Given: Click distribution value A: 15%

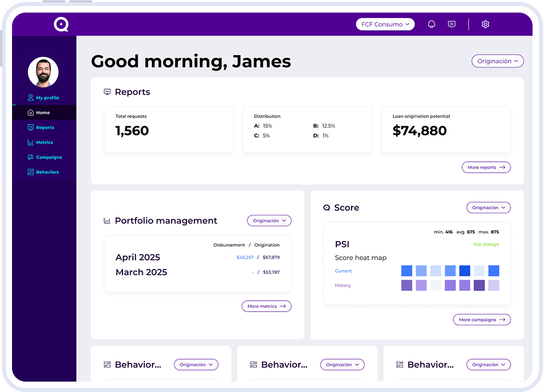Looking at the screenshot, I should click(x=263, y=126).
